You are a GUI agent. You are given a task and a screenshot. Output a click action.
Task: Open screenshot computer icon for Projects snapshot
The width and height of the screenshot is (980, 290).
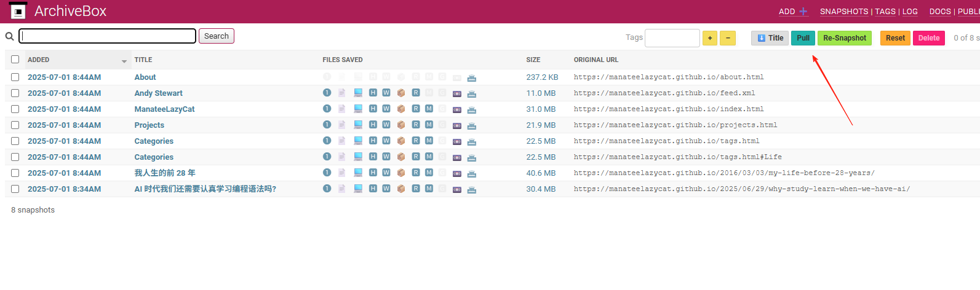[x=358, y=125]
